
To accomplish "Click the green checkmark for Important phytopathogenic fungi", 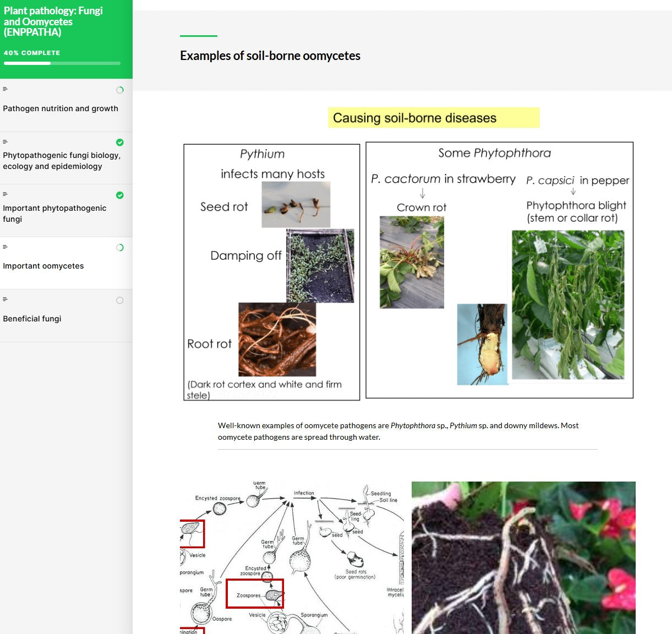I will [119, 195].
